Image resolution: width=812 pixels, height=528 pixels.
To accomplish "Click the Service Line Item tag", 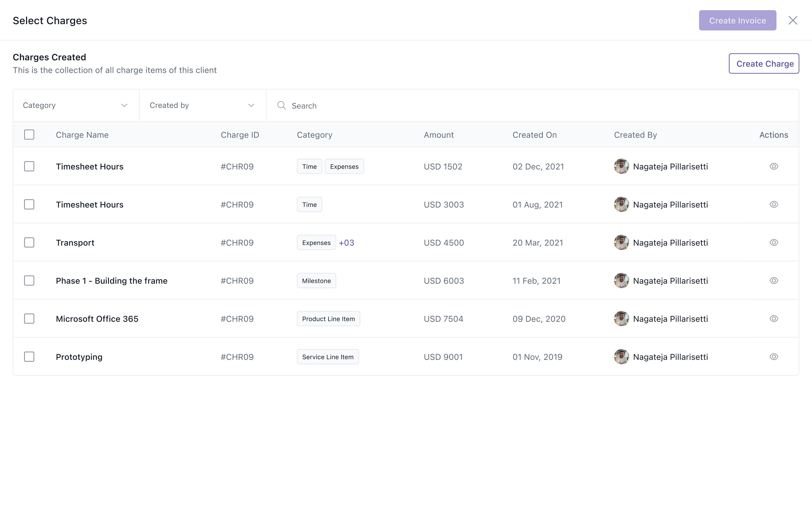I will click(x=328, y=357).
